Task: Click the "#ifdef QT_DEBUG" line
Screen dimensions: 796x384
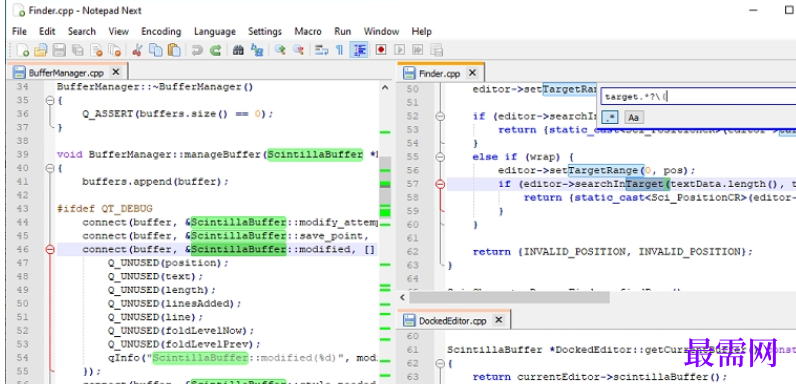Action: point(105,209)
